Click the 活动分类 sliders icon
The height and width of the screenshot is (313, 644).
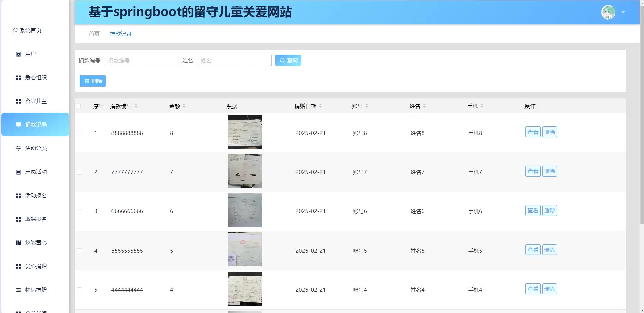coord(18,148)
